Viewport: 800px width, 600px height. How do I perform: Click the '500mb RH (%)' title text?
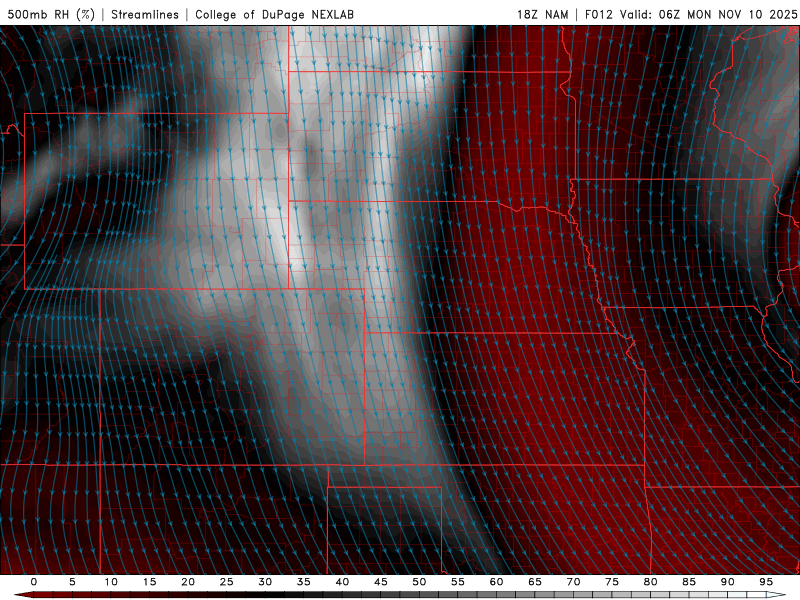pyautogui.click(x=51, y=14)
